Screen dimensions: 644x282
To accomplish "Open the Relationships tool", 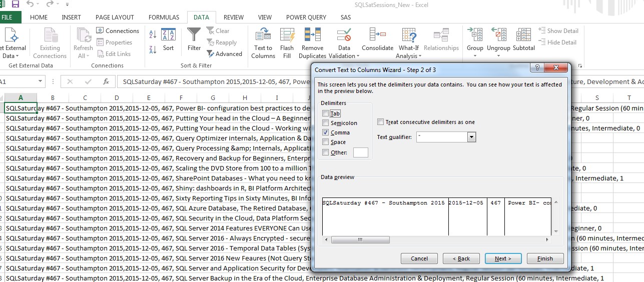I will click(441, 40).
